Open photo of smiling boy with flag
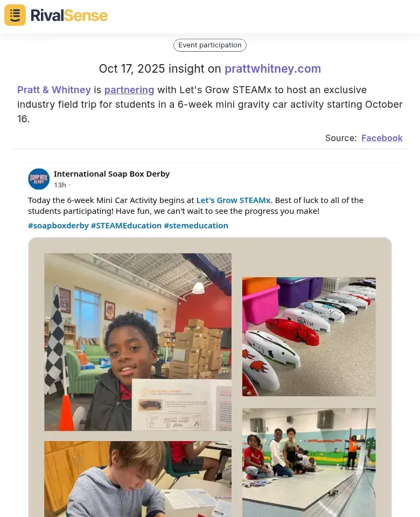 pos(138,342)
